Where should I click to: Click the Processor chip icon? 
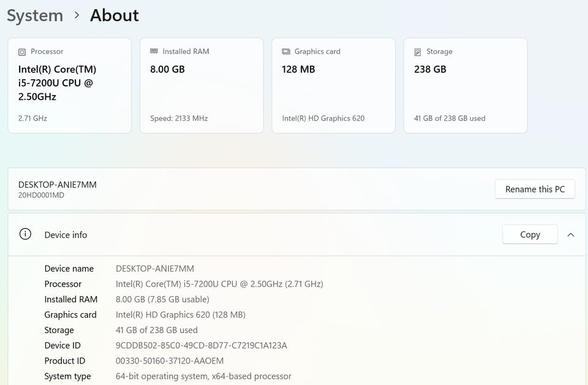coord(22,51)
